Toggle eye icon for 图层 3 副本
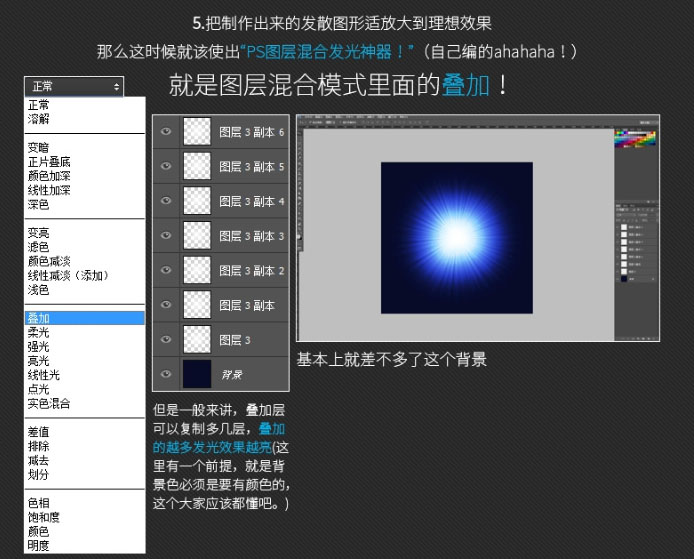This screenshot has width=694, height=559. 166,305
